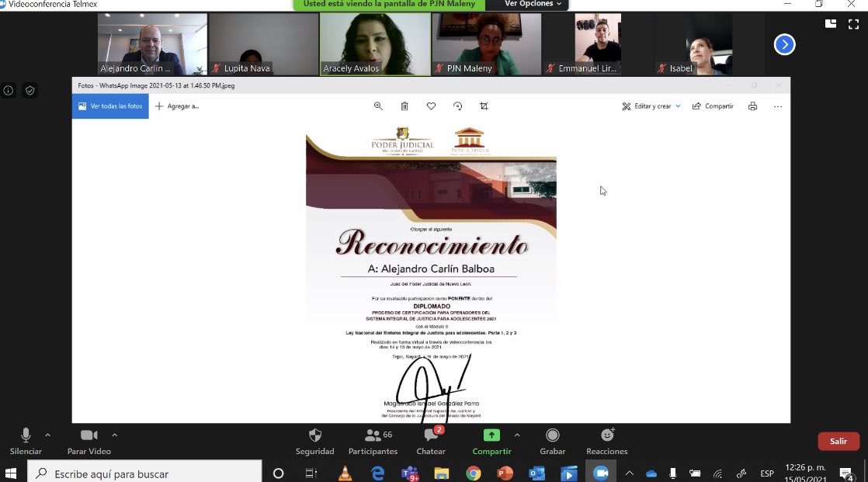Select Lupita Nava's video thumbnail
The image size is (868, 482).
[x=263, y=44]
